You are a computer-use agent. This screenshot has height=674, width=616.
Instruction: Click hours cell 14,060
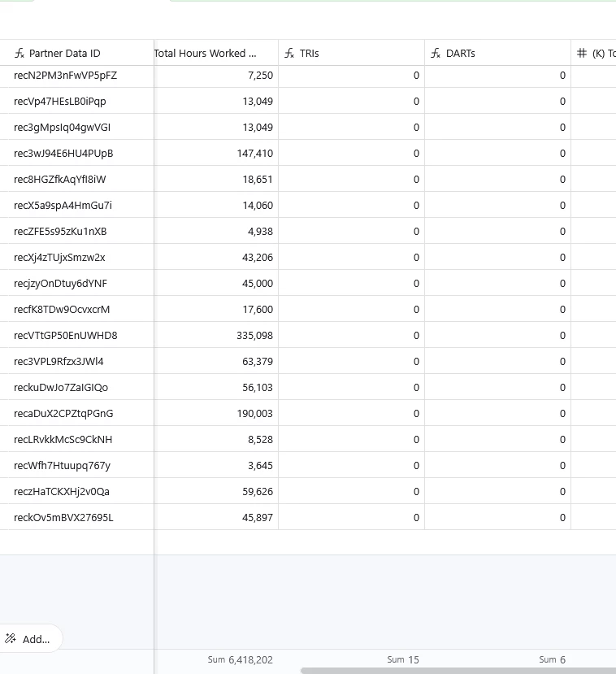click(216, 206)
